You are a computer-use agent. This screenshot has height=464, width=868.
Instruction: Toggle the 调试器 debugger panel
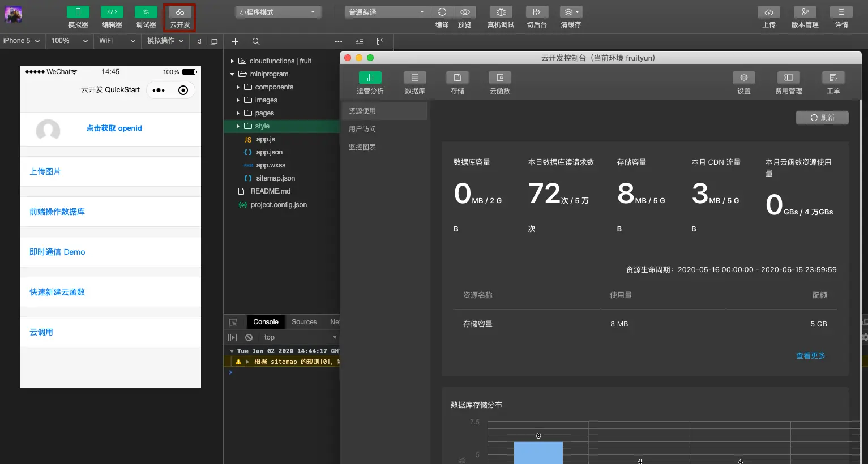pos(146,12)
